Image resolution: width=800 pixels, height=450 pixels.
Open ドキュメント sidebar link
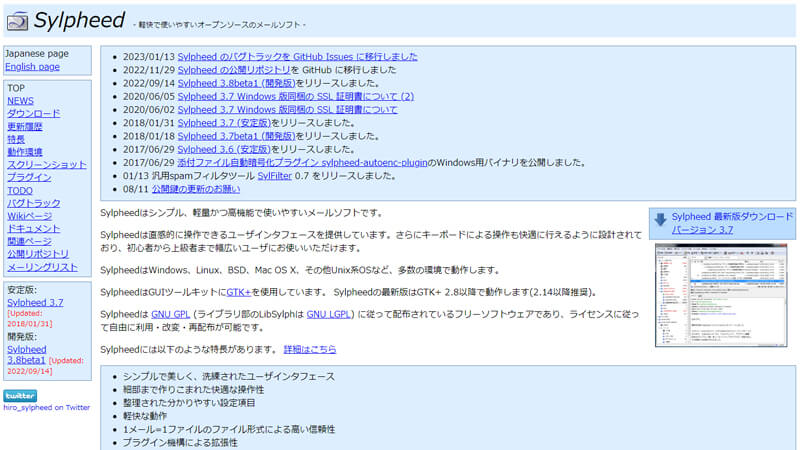pos(34,229)
